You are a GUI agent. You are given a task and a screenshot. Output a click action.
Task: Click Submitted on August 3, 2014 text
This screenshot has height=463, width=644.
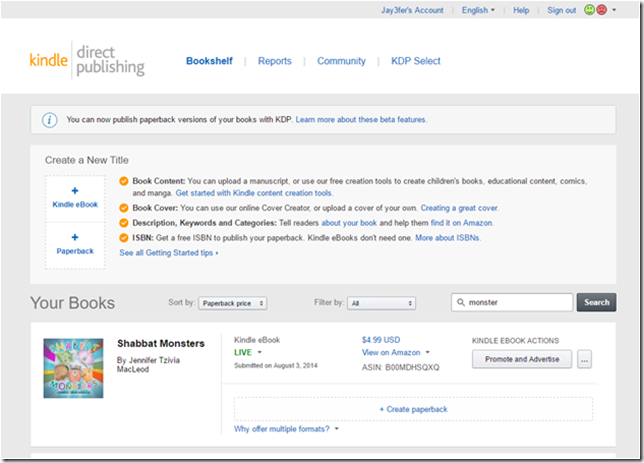click(x=276, y=366)
